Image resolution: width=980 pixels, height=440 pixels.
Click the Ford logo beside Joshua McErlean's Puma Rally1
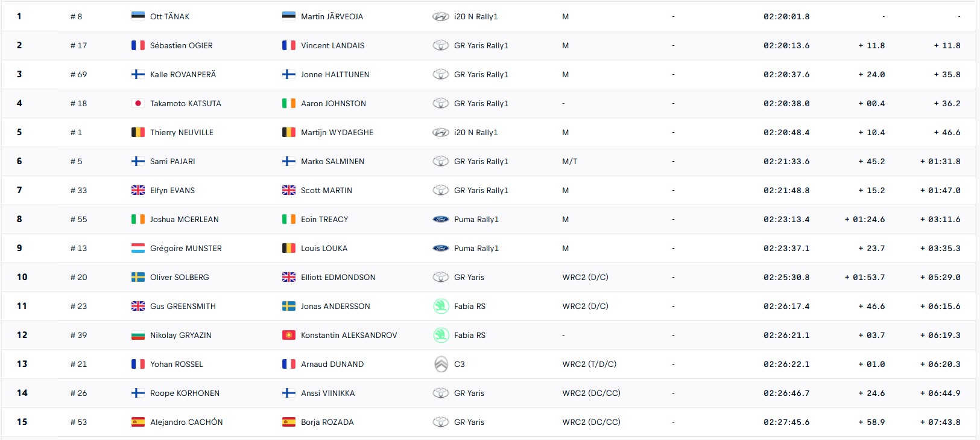coord(441,219)
